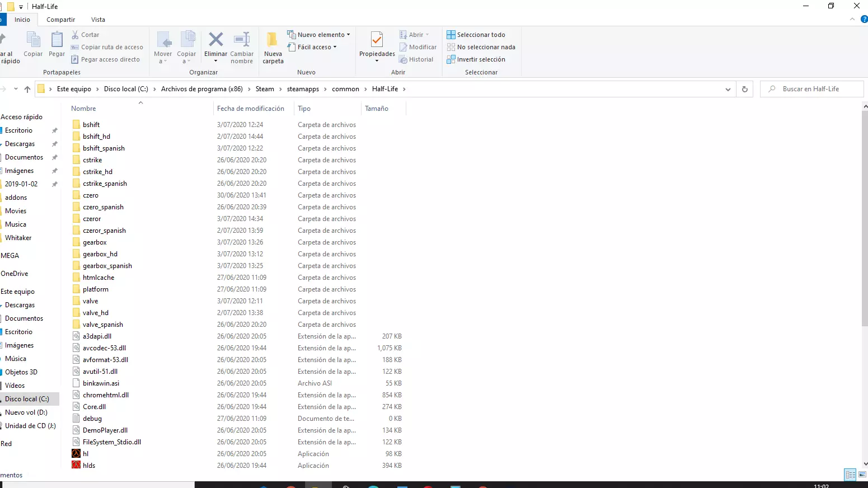
Task: Click Pegar acceso directo
Action: click(105, 59)
